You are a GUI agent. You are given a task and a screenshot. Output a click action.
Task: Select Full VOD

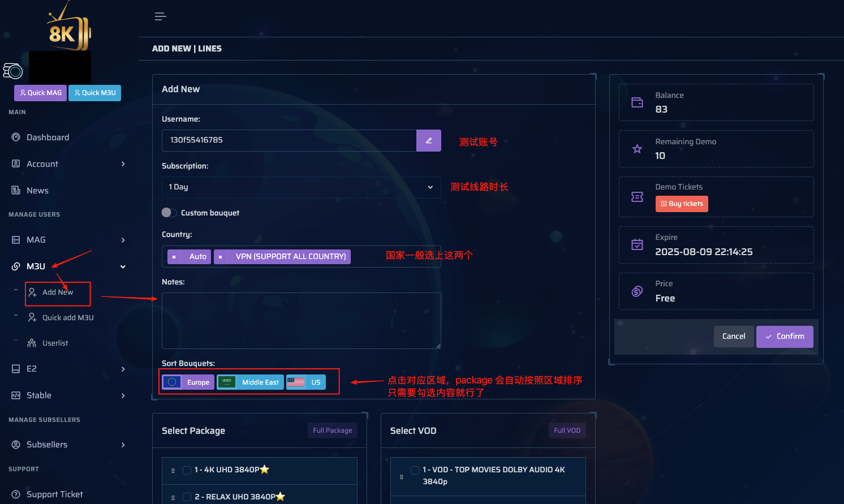point(567,431)
